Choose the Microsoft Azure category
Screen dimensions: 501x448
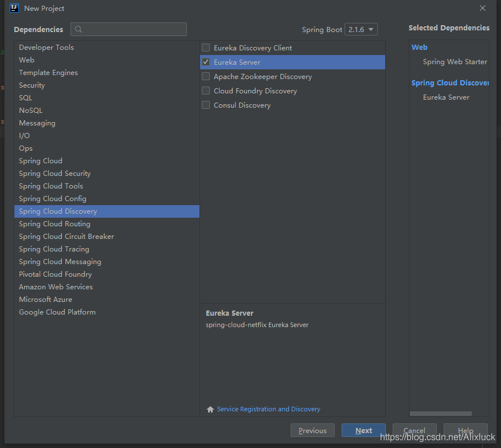point(107,300)
